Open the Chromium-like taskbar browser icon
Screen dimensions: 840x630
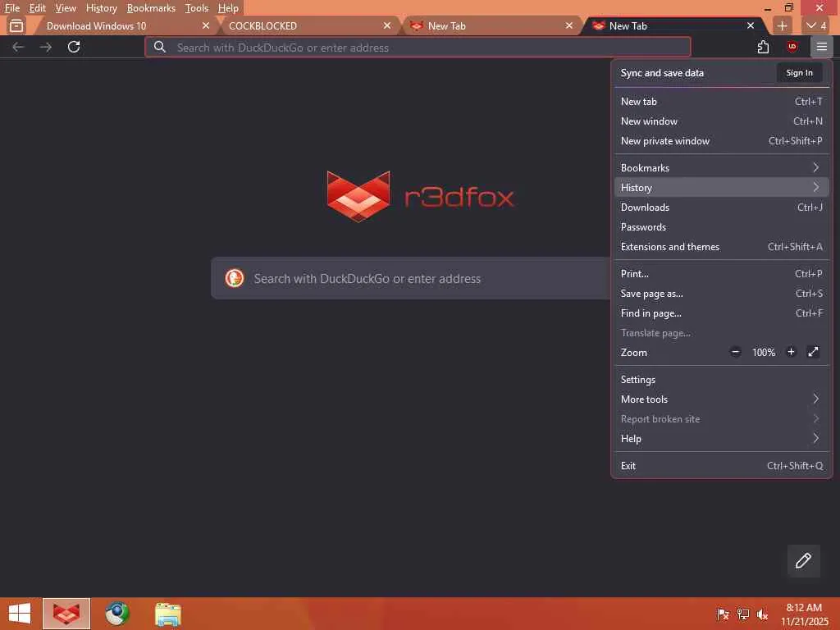pos(116,614)
